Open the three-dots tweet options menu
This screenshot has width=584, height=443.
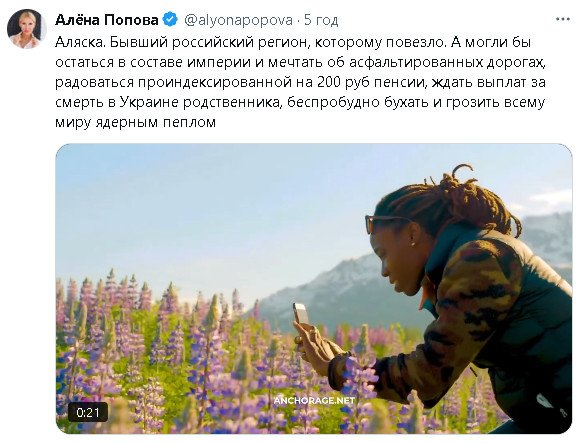tap(562, 19)
